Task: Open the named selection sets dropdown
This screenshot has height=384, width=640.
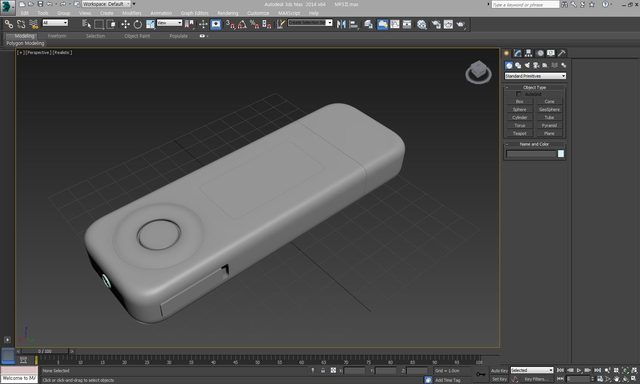Action: point(310,23)
